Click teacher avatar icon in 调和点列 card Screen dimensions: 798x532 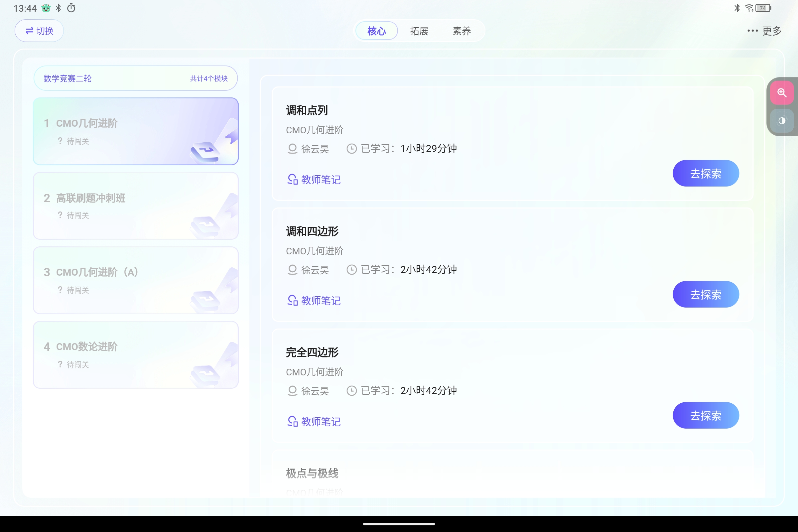coord(293,149)
